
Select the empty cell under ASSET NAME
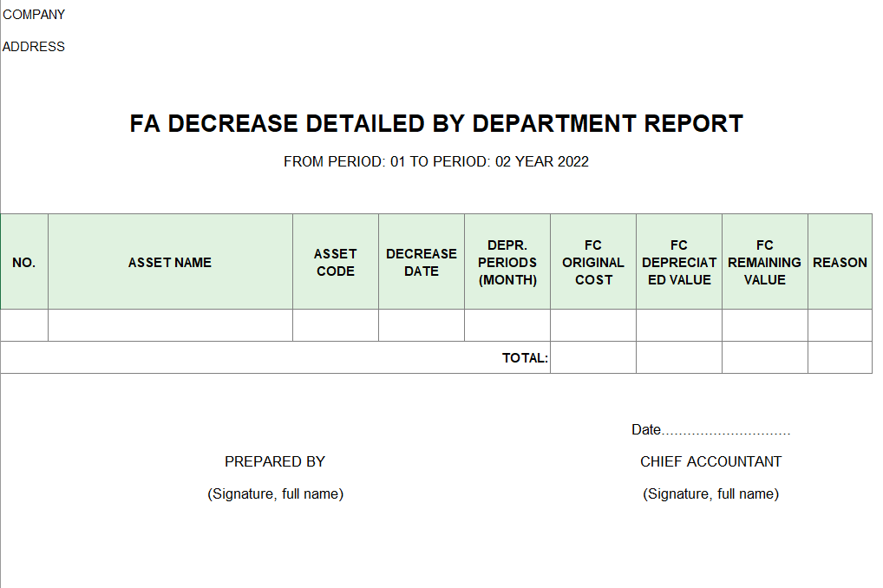pos(170,325)
